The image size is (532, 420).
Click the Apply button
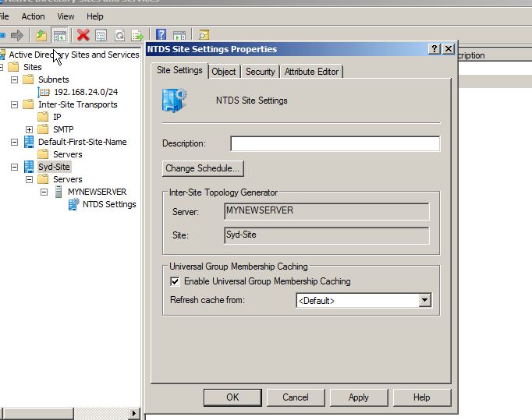coord(359,397)
